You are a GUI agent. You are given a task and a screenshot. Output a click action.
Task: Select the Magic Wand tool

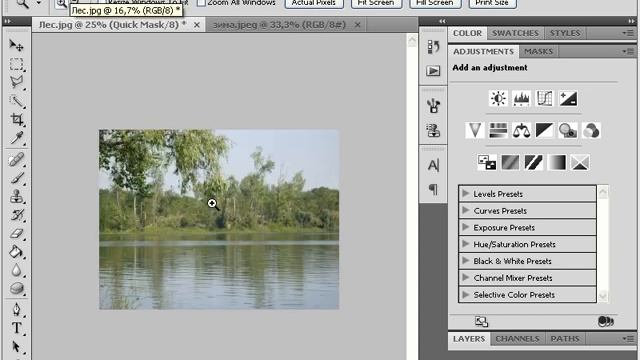point(16,101)
